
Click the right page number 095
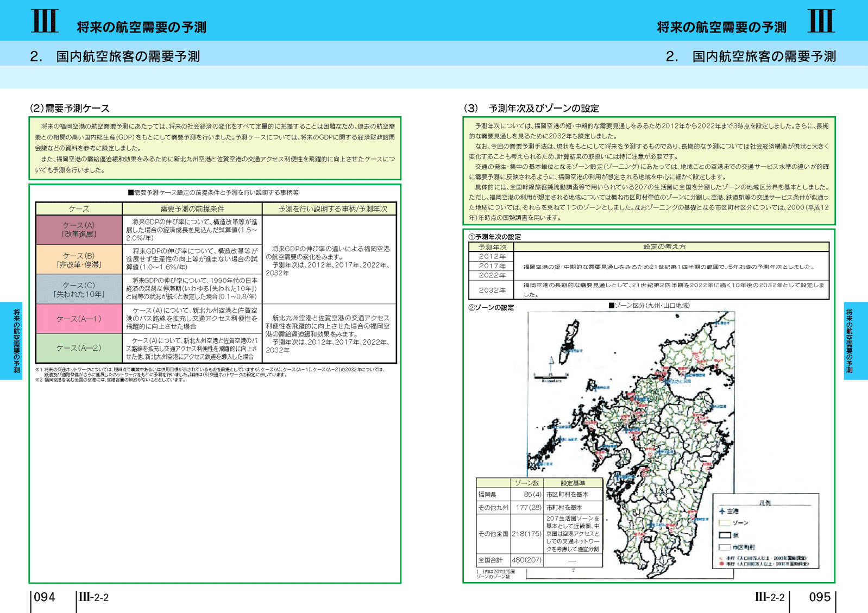[x=820, y=597]
